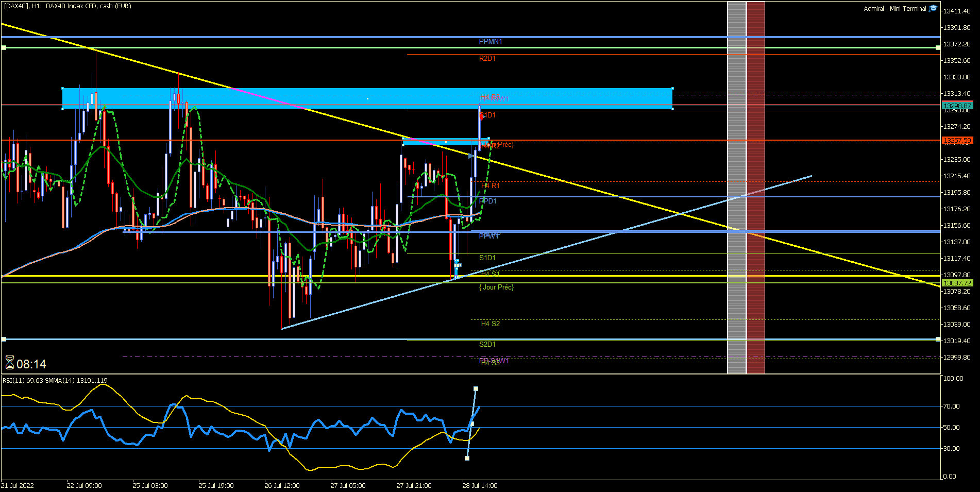Click the hourglass candle countdown icon

tap(10, 363)
